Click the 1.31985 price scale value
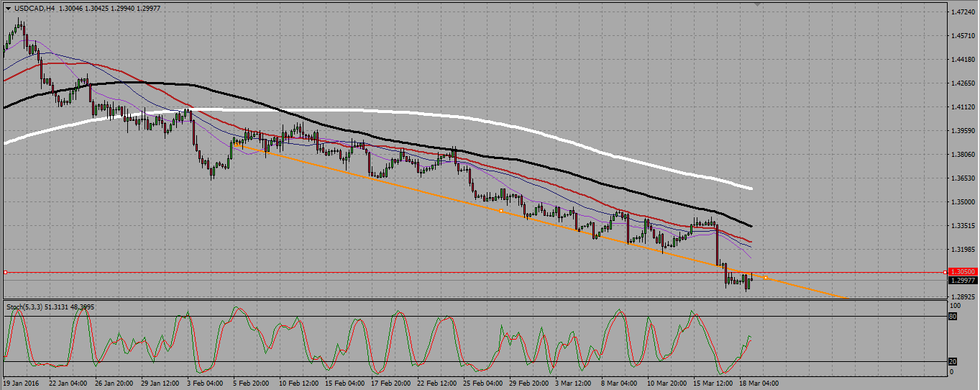The height and width of the screenshot is (390, 980). coord(963,250)
